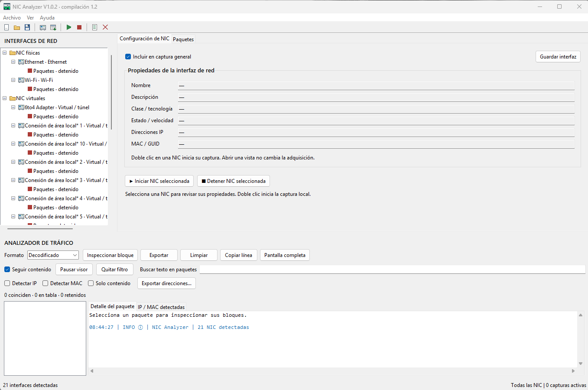Check the Solo contenido option

[x=91, y=283]
